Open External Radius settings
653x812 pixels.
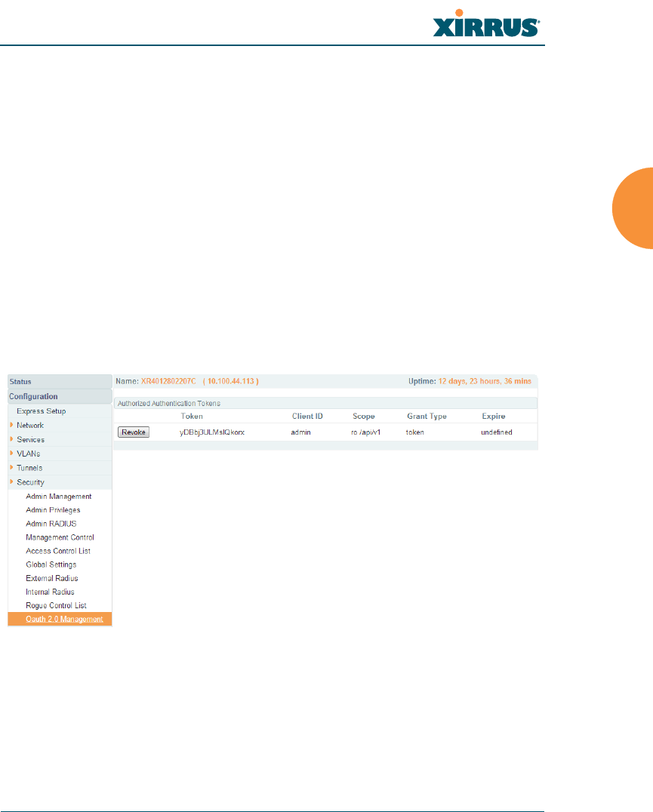pyautogui.click(x=52, y=578)
